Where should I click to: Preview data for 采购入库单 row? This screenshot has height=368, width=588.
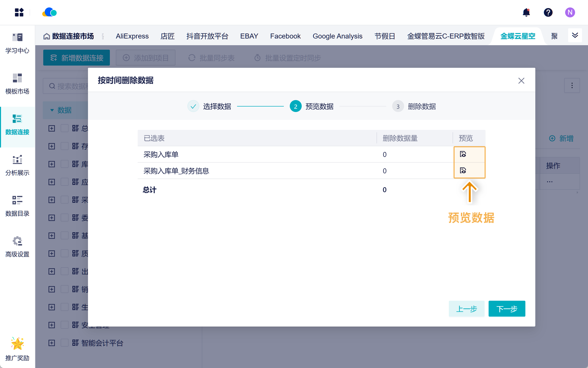click(x=463, y=154)
